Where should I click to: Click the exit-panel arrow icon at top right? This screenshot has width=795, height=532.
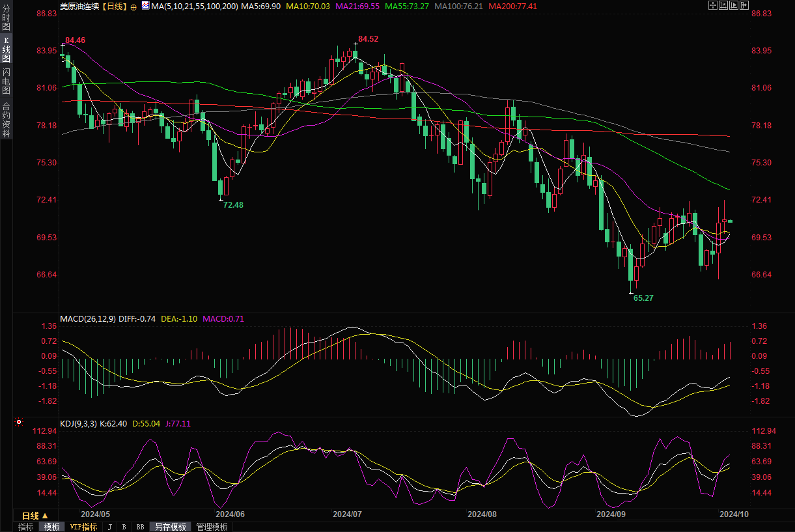coord(744,5)
